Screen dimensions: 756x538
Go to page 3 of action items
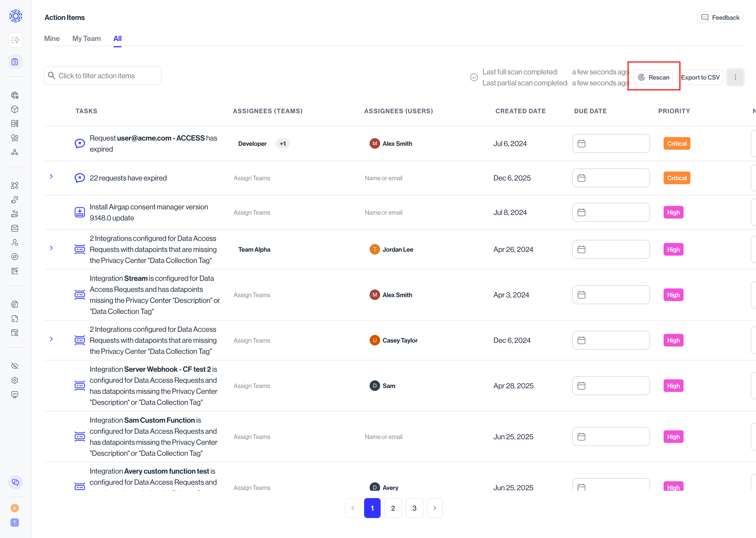point(414,508)
